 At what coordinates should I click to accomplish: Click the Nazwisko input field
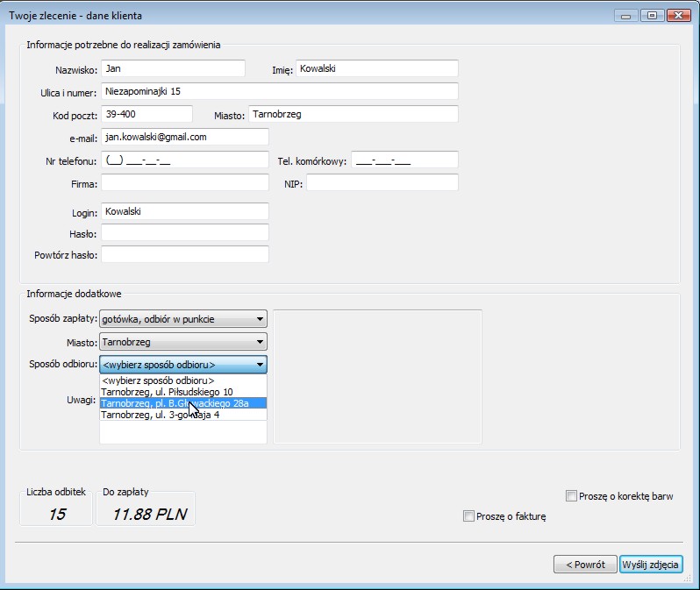(173, 68)
